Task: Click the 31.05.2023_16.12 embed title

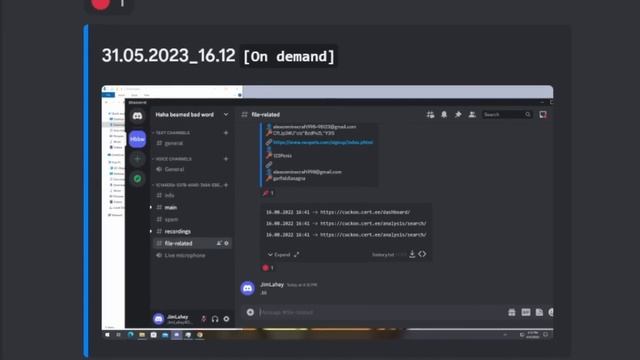Action: click(x=169, y=56)
